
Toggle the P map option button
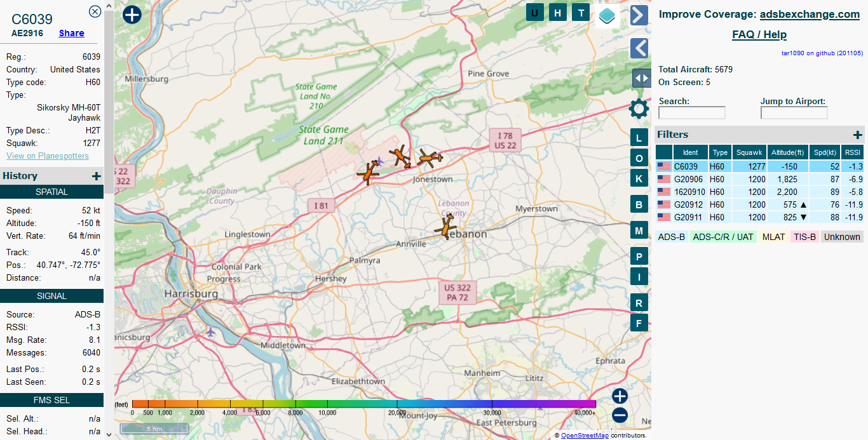coord(639,257)
